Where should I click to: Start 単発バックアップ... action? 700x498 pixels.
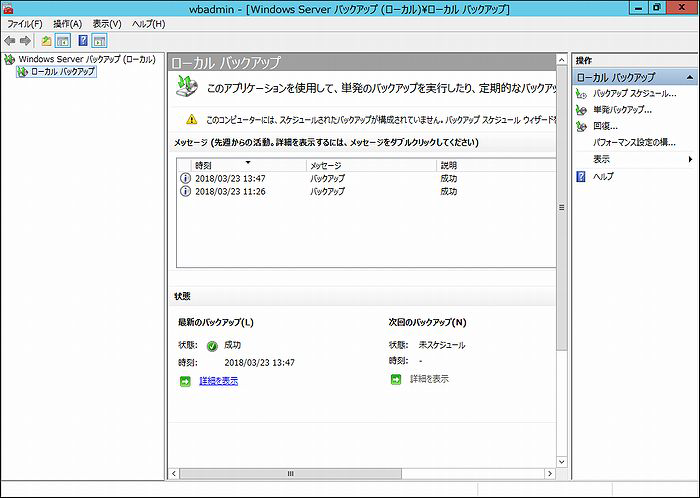pos(622,110)
